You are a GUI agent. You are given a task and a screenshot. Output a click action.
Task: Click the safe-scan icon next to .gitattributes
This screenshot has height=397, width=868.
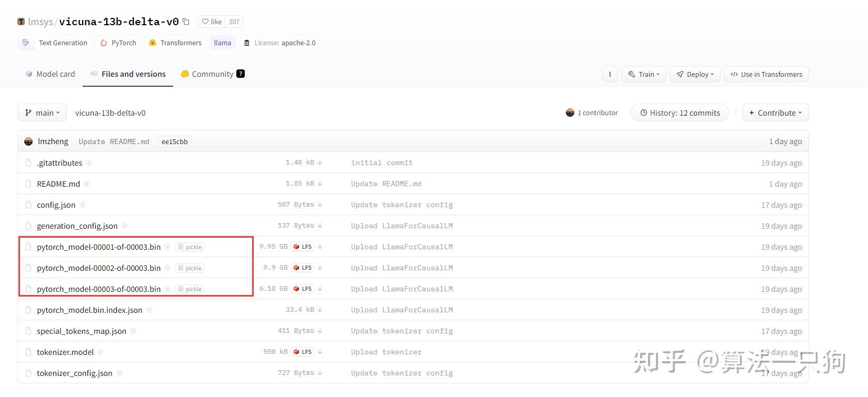(89, 163)
